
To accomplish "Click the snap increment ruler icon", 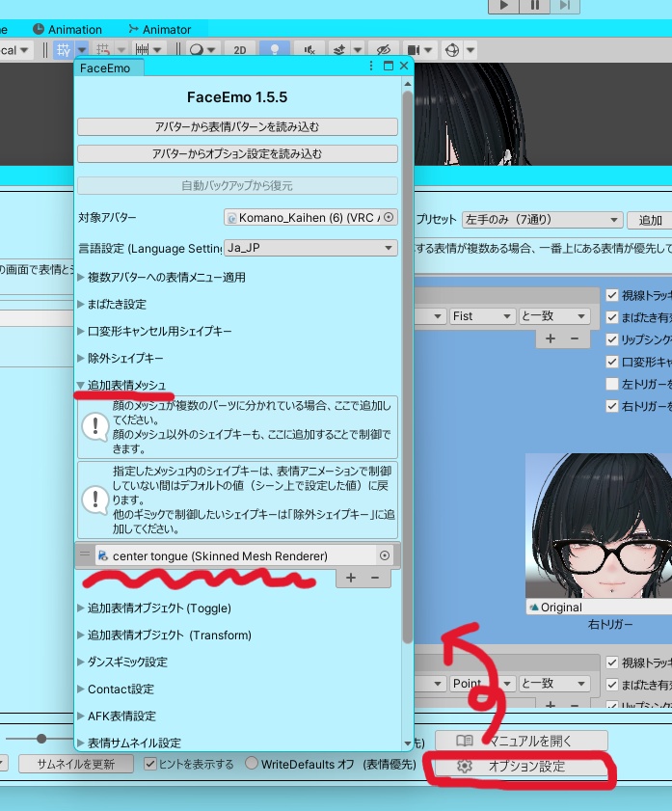I will (142, 49).
